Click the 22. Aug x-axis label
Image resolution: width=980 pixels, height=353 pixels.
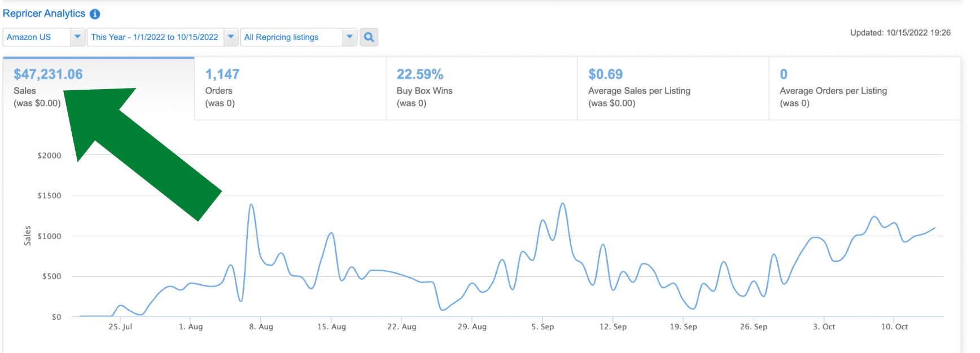pos(401,327)
